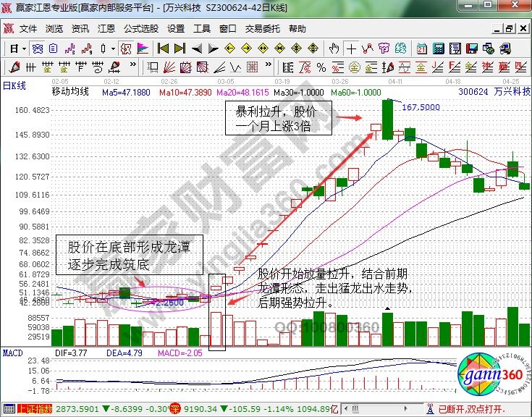Toggle the hand pan cursor tool
The image size is (532, 417).
coord(334,49)
